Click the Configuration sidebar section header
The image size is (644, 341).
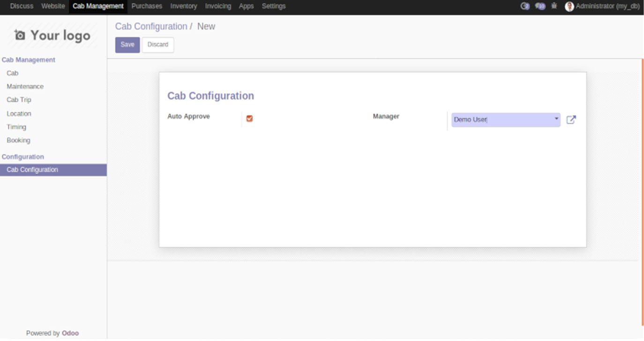(23, 157)
